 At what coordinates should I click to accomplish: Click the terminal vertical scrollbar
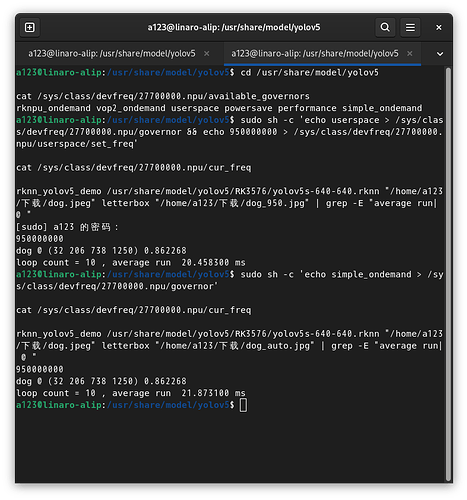click(x=448, y=274)
